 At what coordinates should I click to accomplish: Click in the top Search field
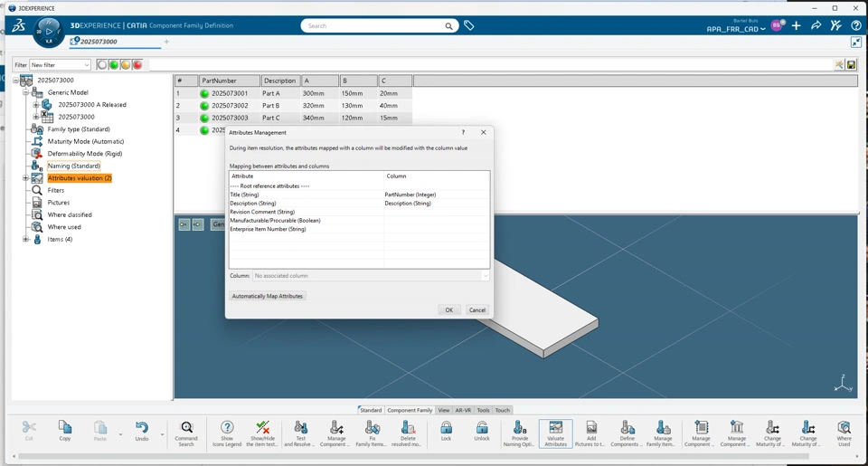[373, 26]
